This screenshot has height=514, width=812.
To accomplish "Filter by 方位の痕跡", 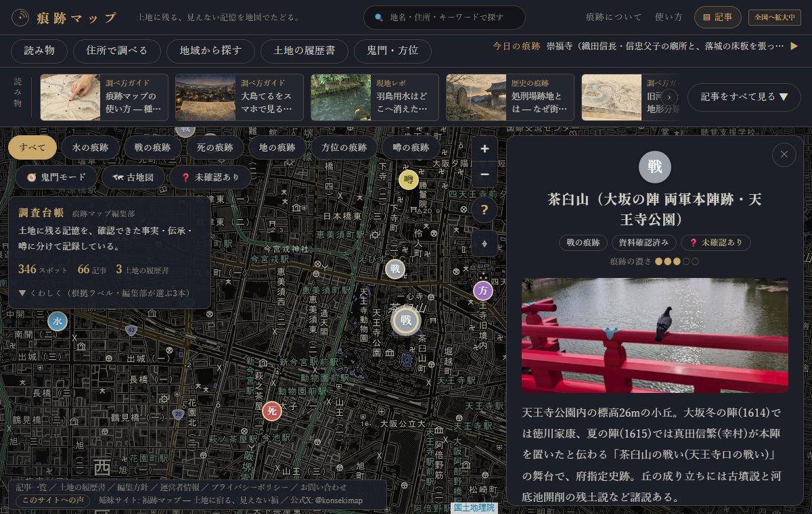I will click(x=344, y=147).
